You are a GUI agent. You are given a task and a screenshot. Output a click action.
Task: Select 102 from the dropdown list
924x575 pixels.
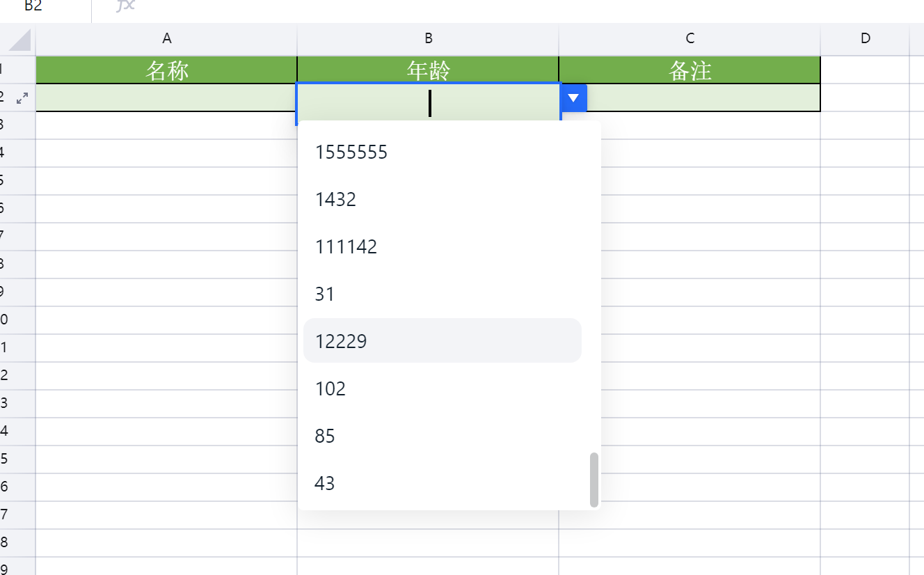coord(330,388)
